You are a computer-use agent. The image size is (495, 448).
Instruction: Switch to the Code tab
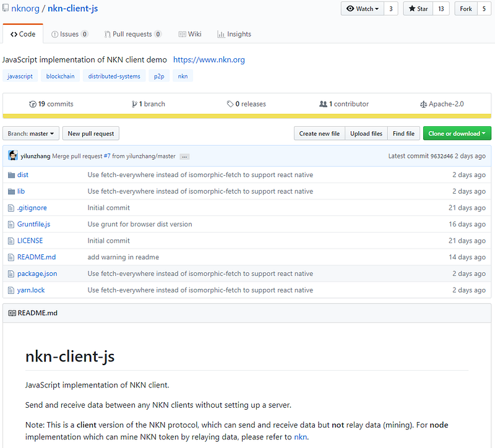coord(23,34)
